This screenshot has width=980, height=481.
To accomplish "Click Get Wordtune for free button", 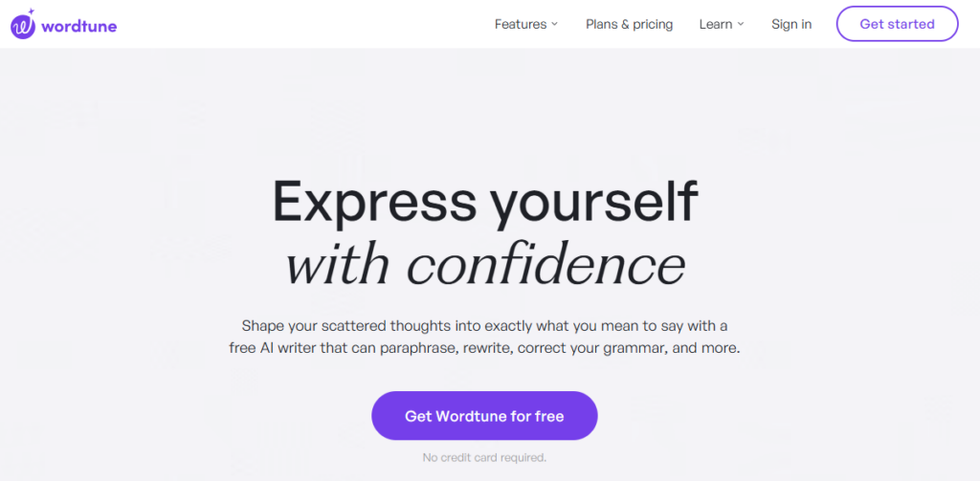I will pos(484,416).
